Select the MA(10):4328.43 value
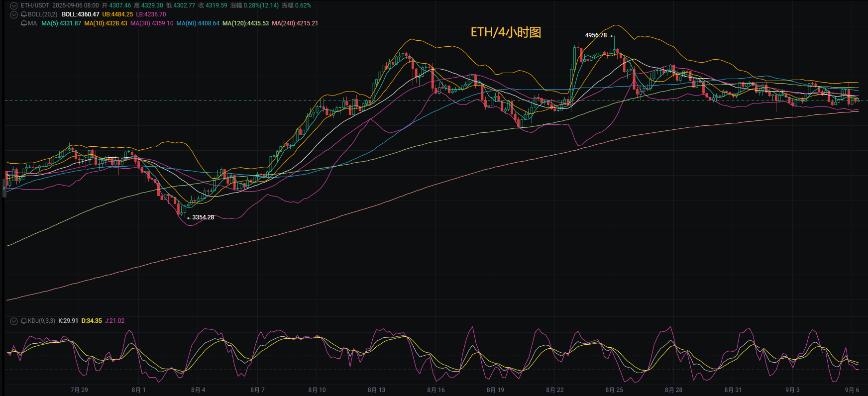 [106, 23]
